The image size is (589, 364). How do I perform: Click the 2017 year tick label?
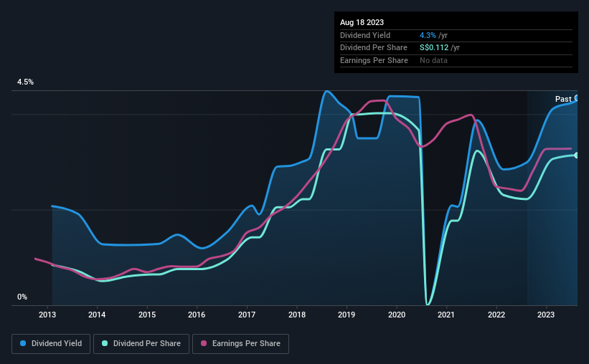[x=247, y=314]
